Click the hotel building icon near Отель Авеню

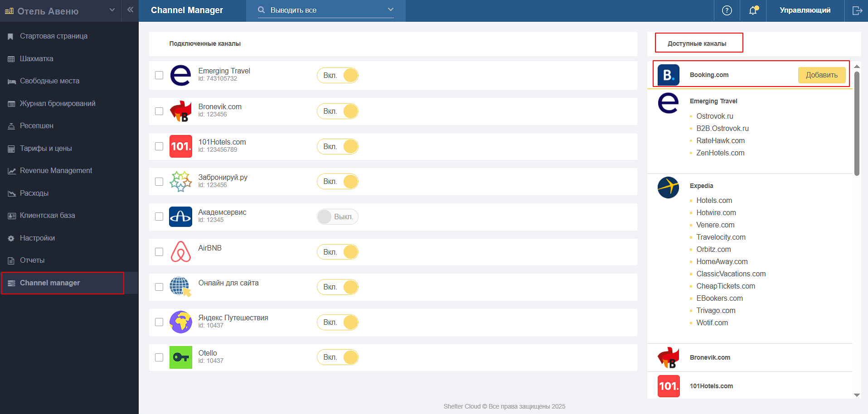point(9,11)
